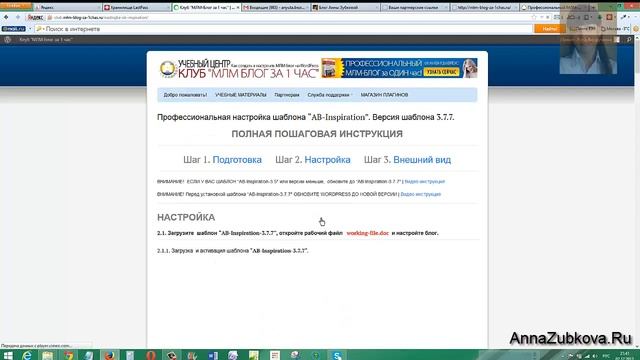Open the Windows Start button
This screenshot has height=360, width=640.
[x=8, y=356]
